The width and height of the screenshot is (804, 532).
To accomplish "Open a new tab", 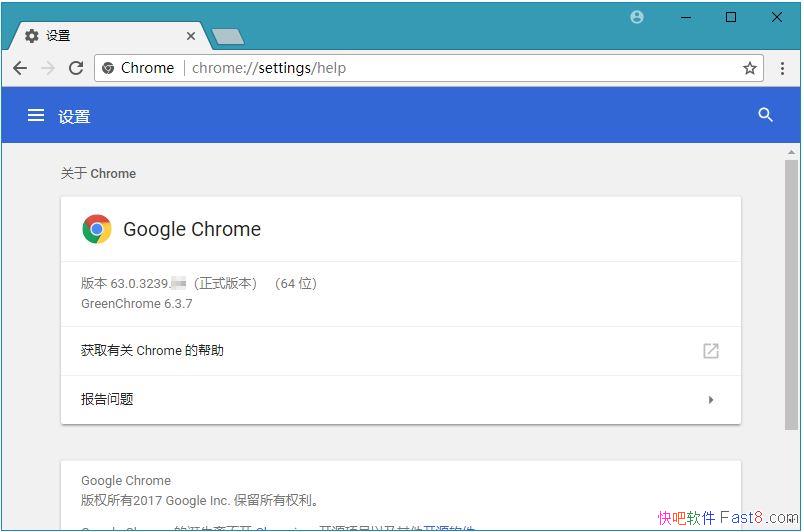I will [228, 37].
